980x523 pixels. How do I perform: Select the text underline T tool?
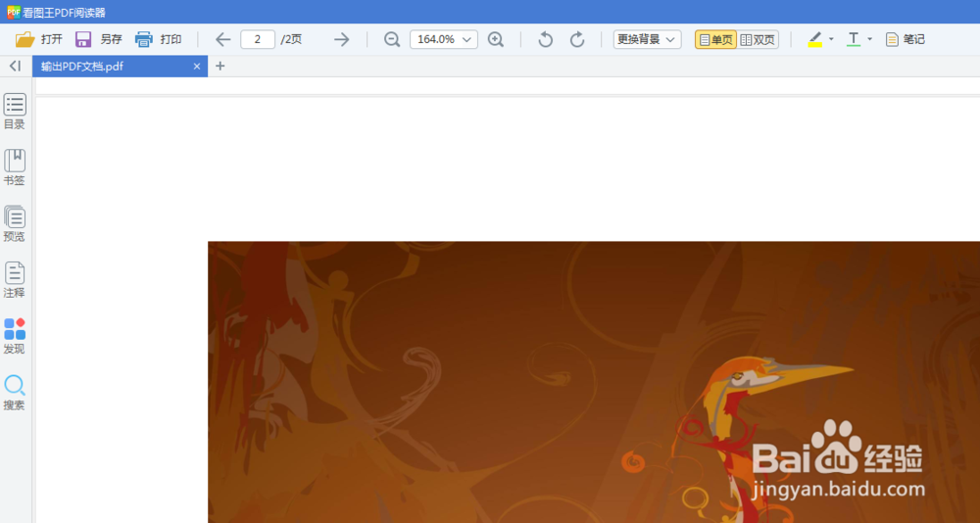pos(854,39)
